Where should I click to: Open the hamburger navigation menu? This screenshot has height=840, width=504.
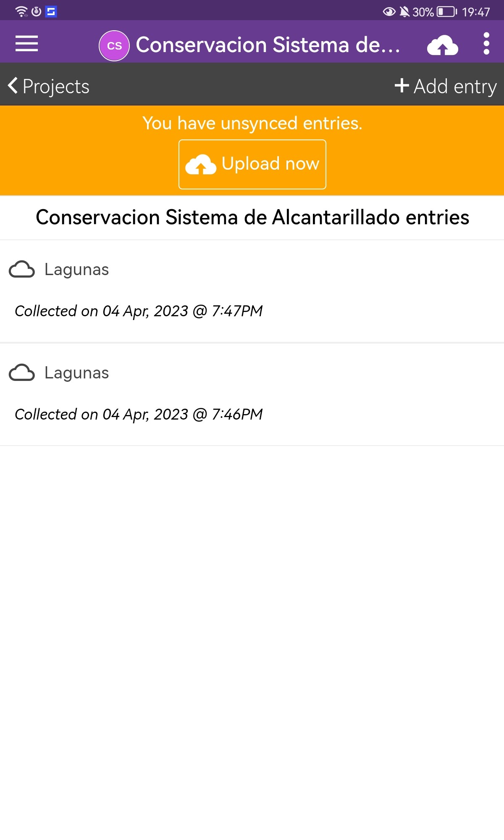(x=26, y=44)
